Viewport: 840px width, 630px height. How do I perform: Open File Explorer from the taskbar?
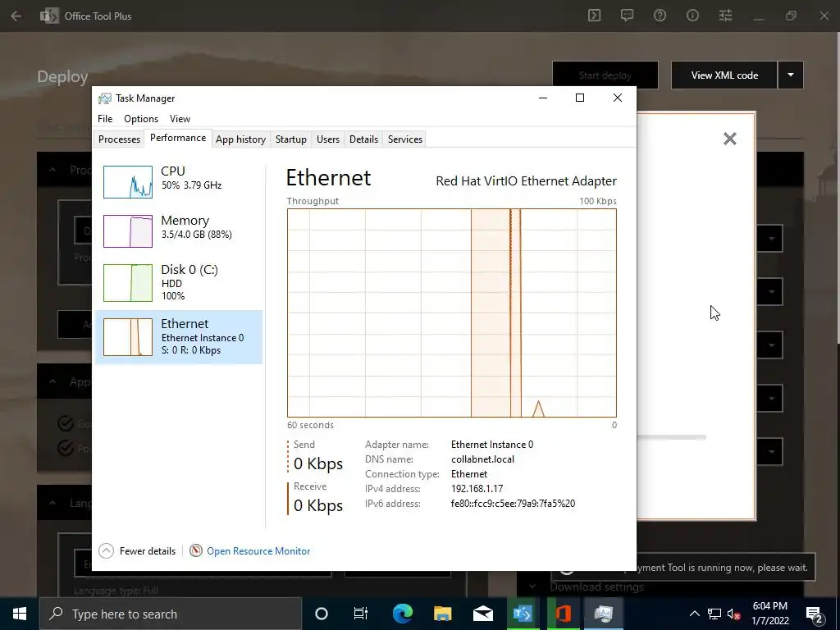(x=442, y=614)
